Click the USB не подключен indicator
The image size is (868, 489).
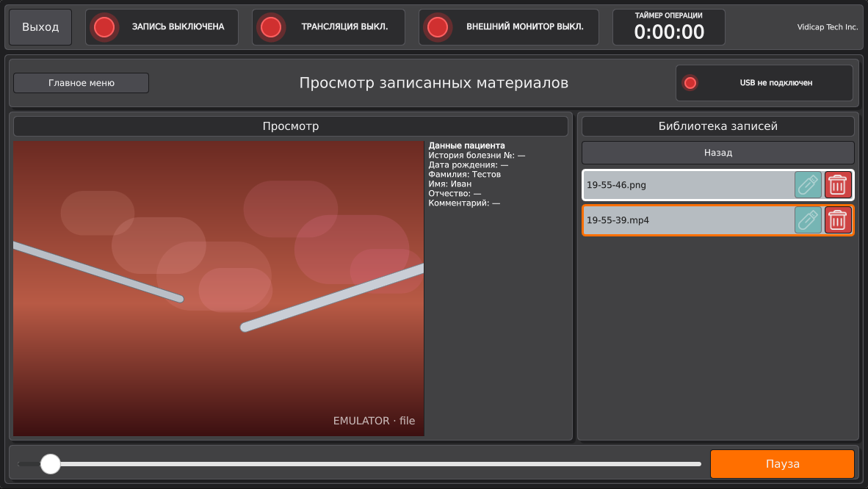(764, 83)
